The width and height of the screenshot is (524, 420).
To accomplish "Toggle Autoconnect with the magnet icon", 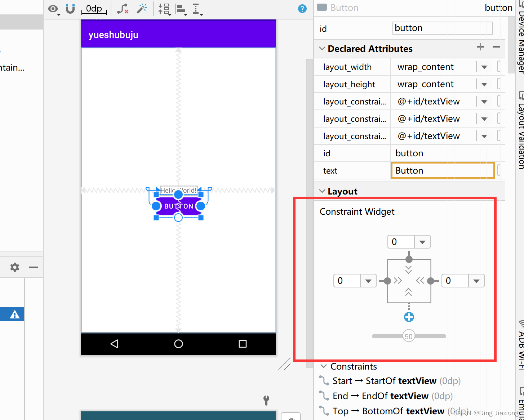I will click(70, 9).
